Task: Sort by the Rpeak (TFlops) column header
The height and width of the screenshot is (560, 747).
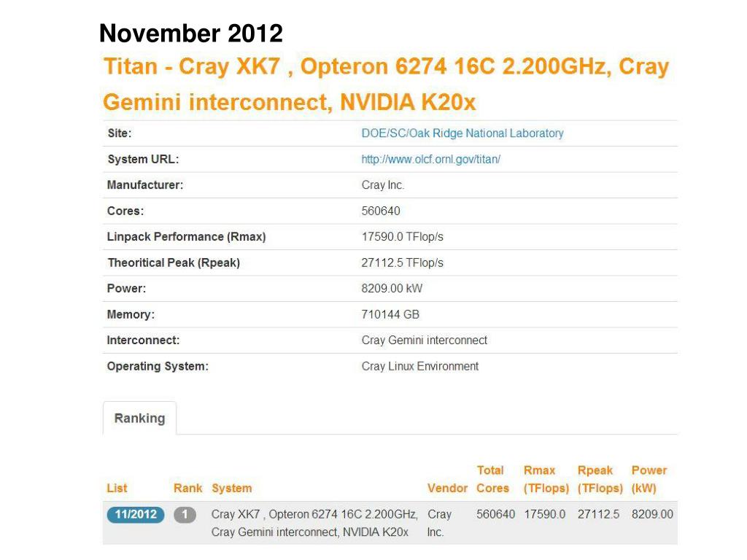Action: tap(600, 479)
